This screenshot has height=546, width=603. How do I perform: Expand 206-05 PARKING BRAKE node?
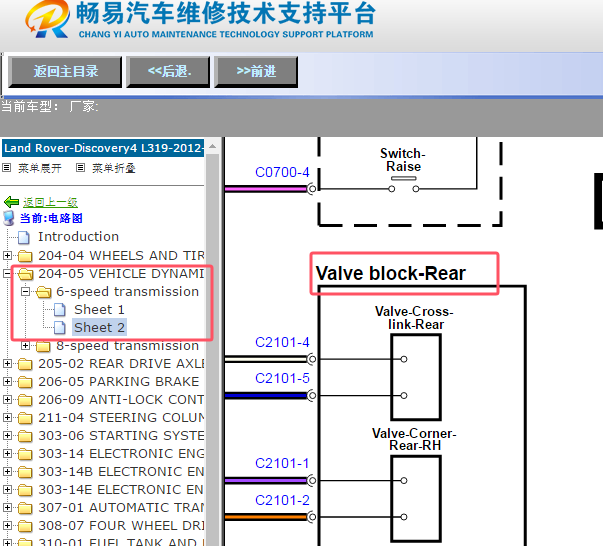[7, 381]
